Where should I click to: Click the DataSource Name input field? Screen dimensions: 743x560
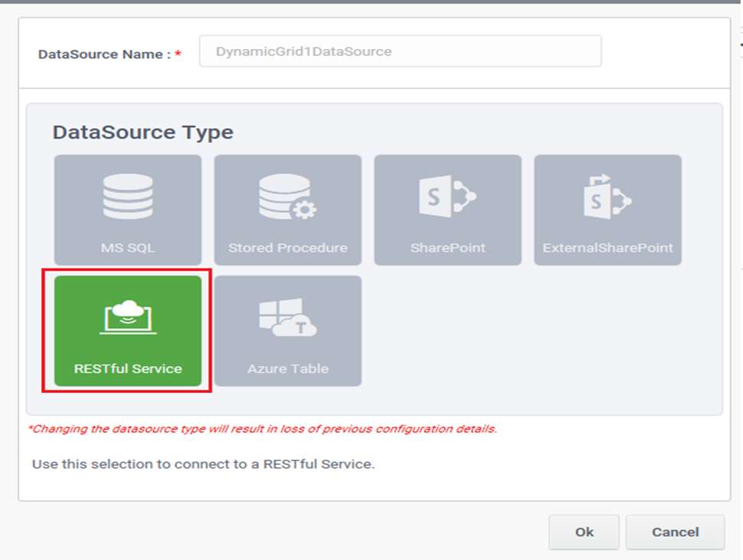coord(401,51)
